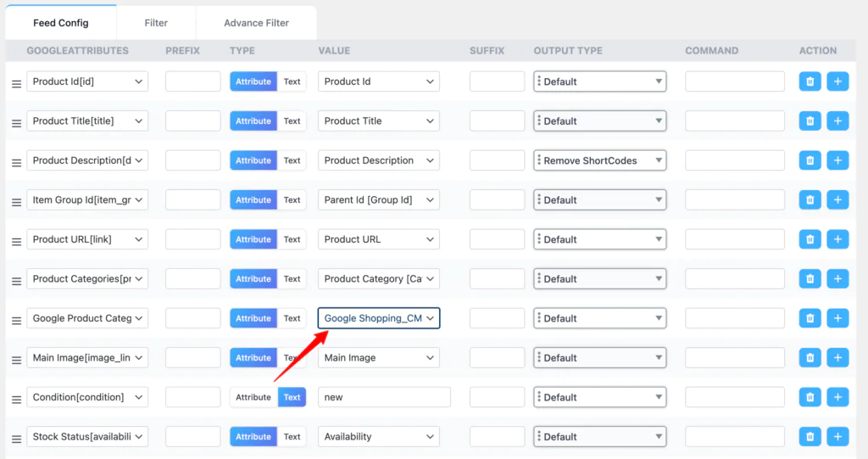The height and width of the screenshot is (459, 868).
Task: Open the Google Shopping_CM value dropdown
Action: pos(379,318)
